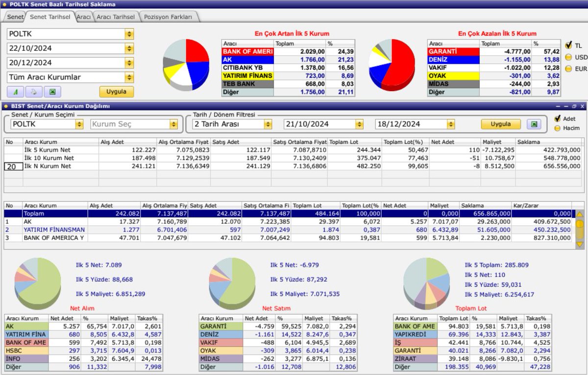This screenshot has width=588, height=375.
Task: Click the Toplam Lot pie chart
Action: pyautogui.click(x=426, y=283)
